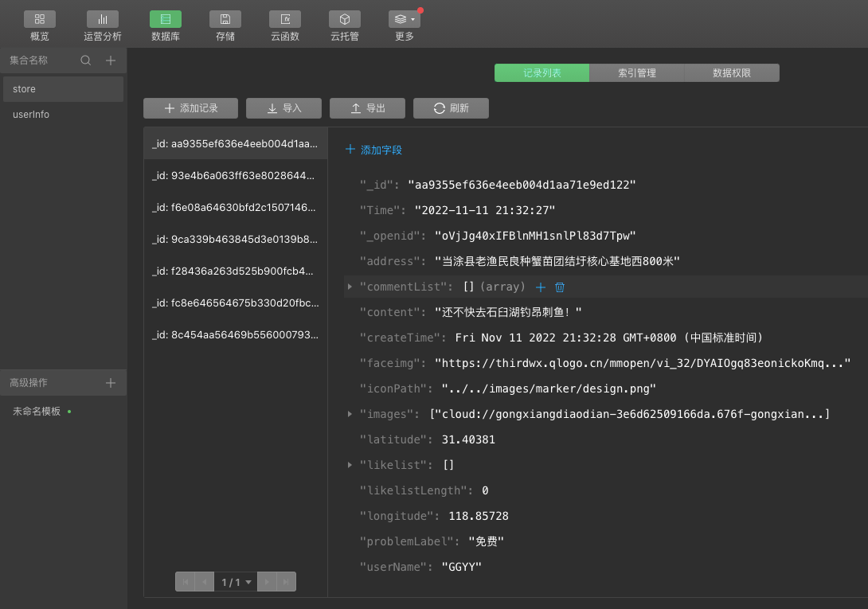
Task: Click the _id value aa9355ef636e4eeb004d1aa71e9ed122
Action: pyautogui.click(x=522, y=185)
